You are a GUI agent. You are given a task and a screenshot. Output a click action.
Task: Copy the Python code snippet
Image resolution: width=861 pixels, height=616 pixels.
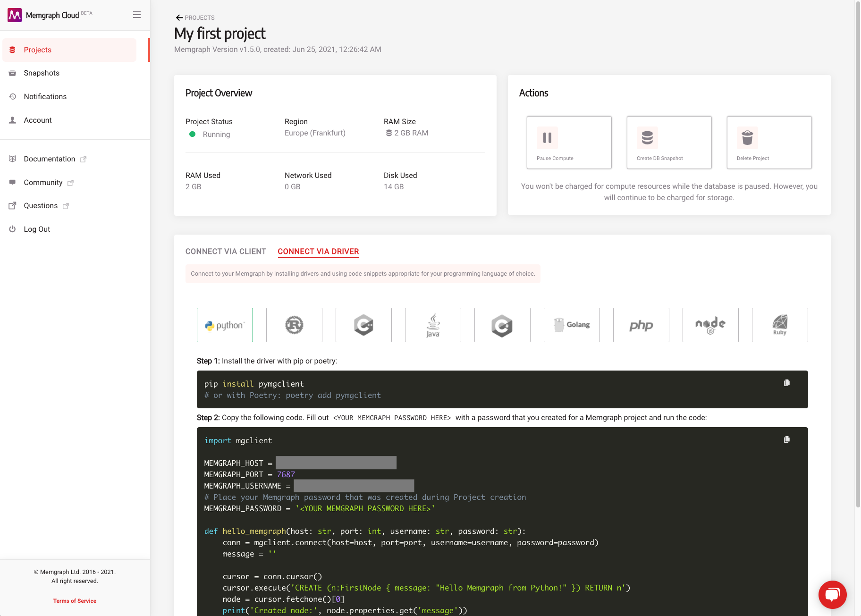(x=787, y=439)
